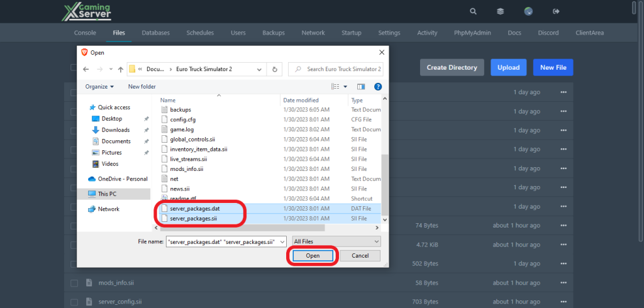Switch to the Settings tab
This screenshot has width=644, height=308.
tap(389, 33)
